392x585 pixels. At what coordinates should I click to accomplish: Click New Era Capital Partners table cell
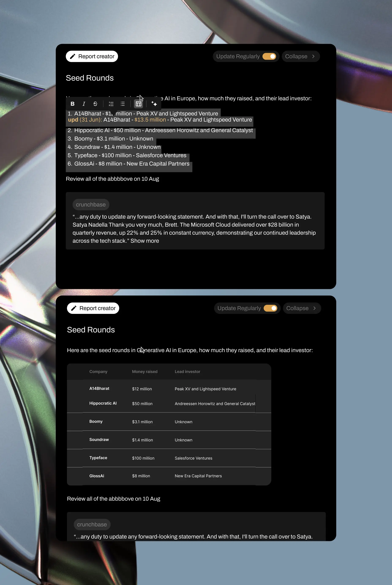point(198,476)
